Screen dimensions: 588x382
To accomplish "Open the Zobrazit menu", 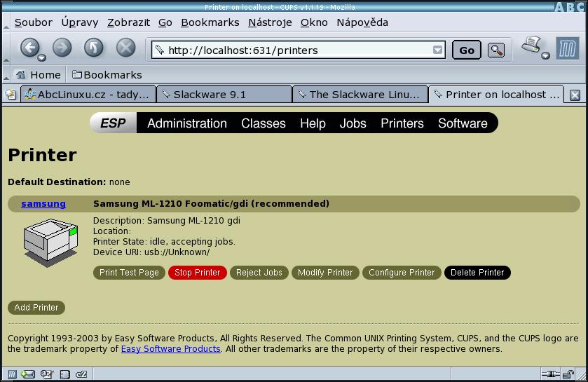I will 129,22.
